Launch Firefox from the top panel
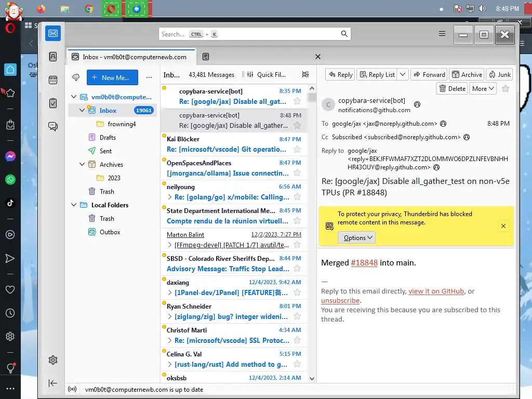 pos(41,8)
